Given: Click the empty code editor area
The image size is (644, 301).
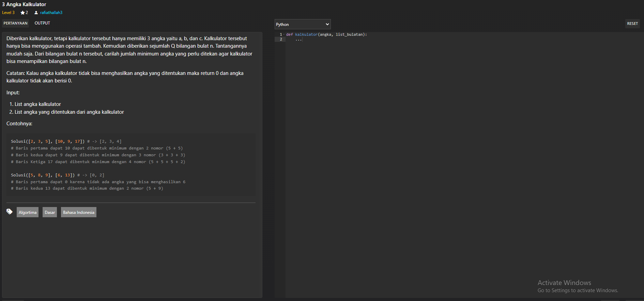Looking at the screenshot, I should (x=443, y=153).
